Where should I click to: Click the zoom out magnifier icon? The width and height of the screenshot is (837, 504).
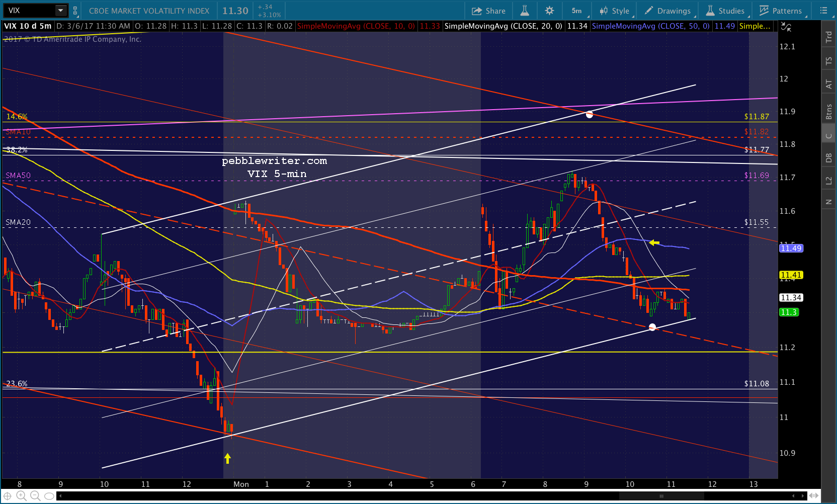pyautogui.click(x=35, y=496)
